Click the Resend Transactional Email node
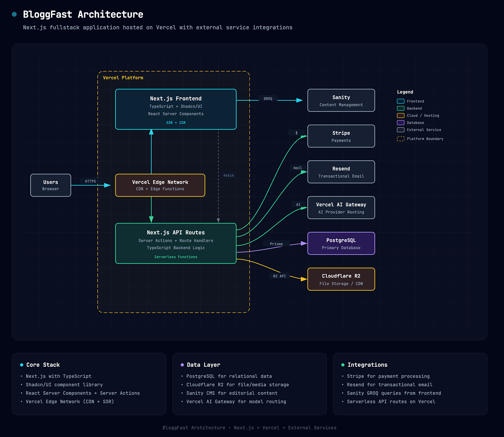The image size is (504, 437). [341, 172]
